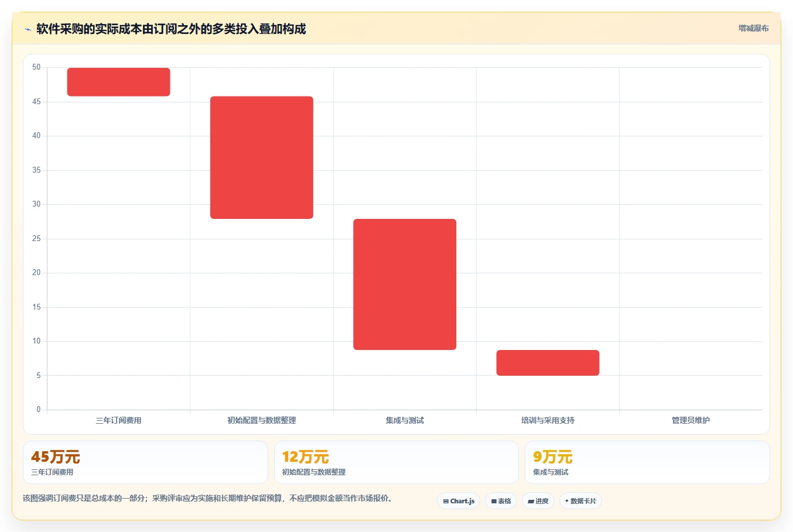The height and width of the screenshot is (532, 793).
Task: Click the 进度 tag chip
Action: click(x=538, y=501)
